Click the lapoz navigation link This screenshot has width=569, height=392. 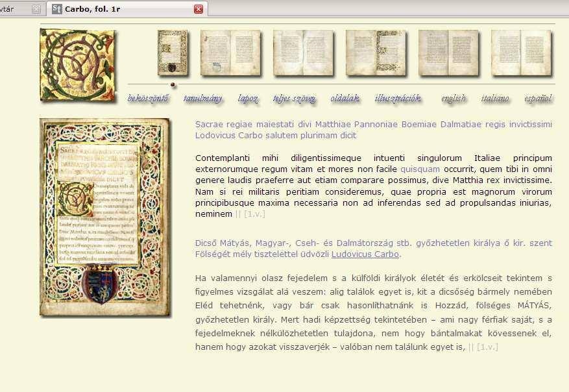pyautogui.click(x=248, y=99)
